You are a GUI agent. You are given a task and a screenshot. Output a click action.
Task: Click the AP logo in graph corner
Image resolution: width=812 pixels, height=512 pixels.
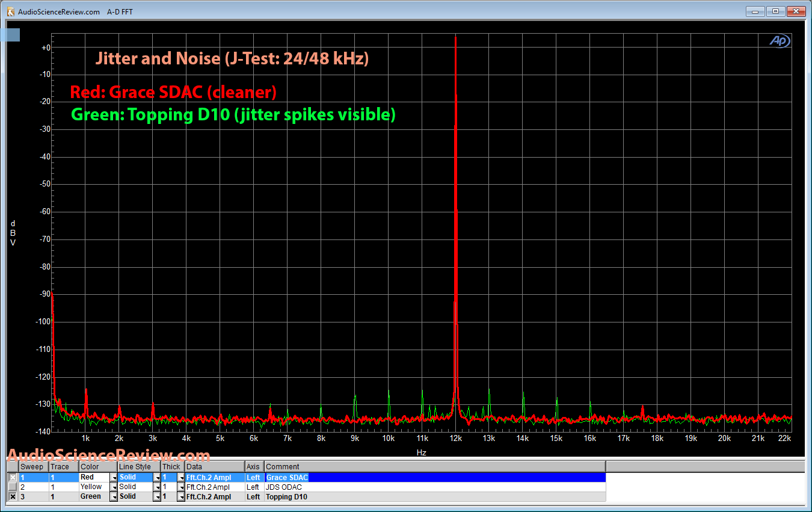click(x=780, y=41)
